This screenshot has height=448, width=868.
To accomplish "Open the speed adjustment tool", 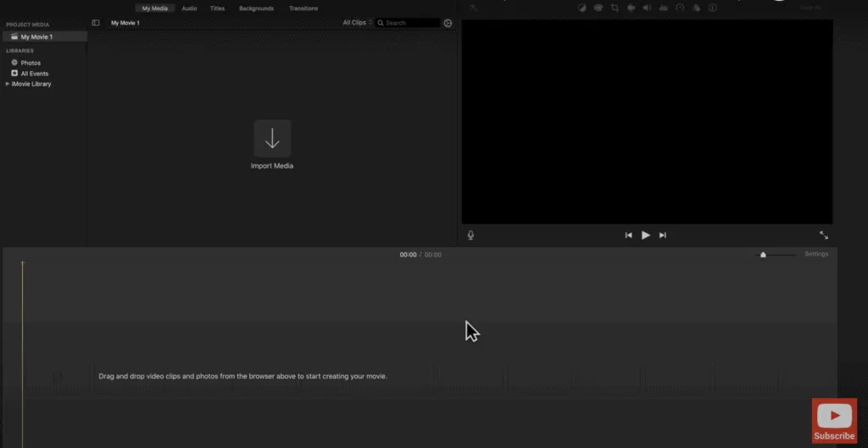I will pos(679,8).
